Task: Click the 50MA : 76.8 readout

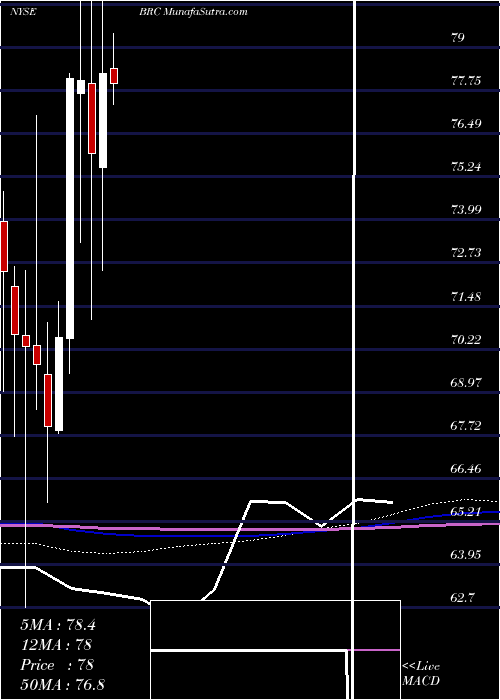Action: pyautogui.click(x=62, y=685)
